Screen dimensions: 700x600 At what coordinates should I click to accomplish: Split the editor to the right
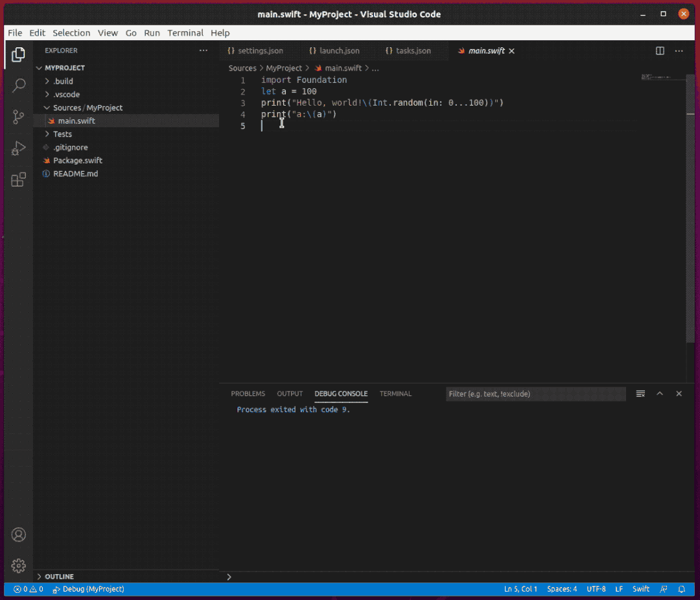[x=660, y=51]
